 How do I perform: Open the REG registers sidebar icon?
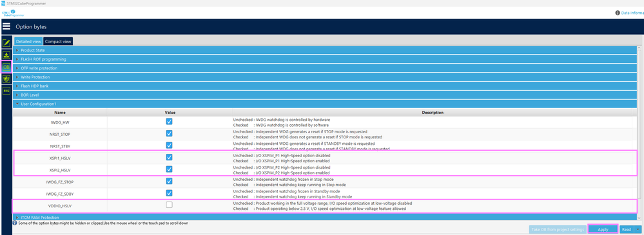pyautogui.click(x=6, y=90)
